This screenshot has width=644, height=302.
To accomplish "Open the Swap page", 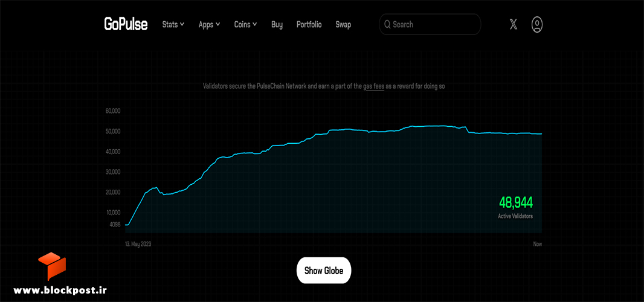I will (x=343, y=25).
